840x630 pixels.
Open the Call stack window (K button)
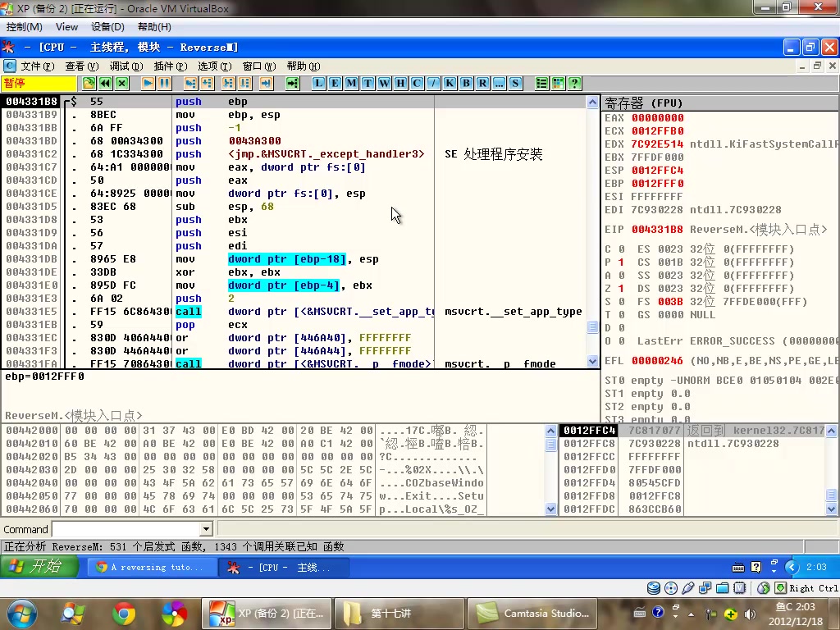[x=450, y=83]
